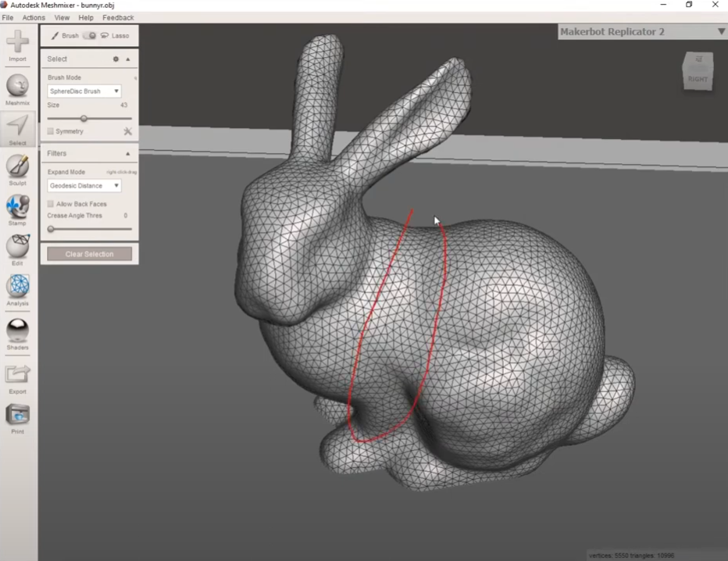Open the Makerbot Replicator 2 printer dropdown

642,31
